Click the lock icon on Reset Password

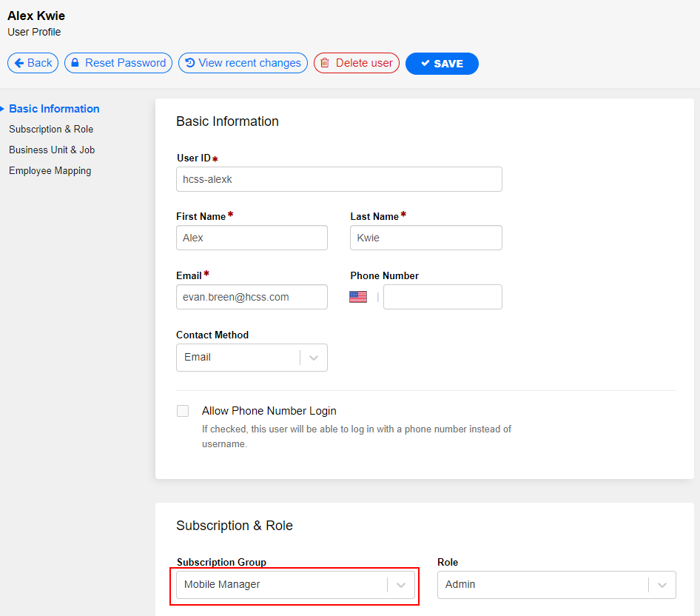(75, 63)
